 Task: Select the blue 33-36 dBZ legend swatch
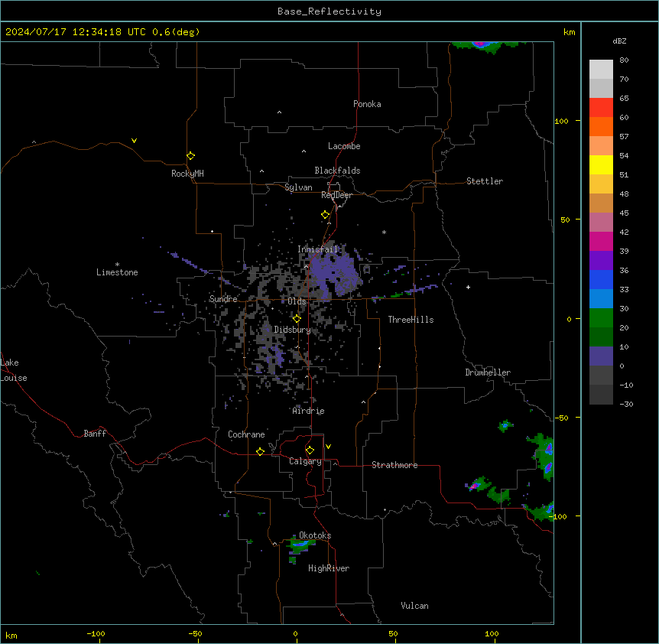[x=601, y=279]
